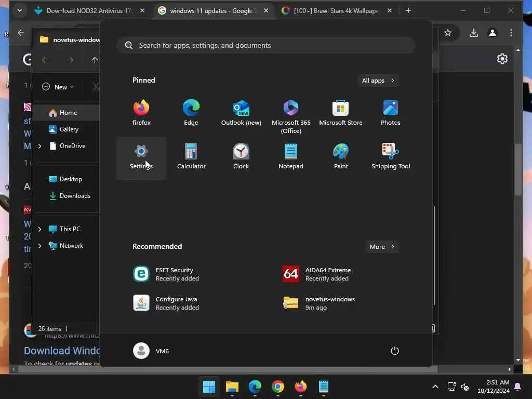Click the page horizontal scrollbar
Viewport: 532px width, 399px height.
pos(228,369)
